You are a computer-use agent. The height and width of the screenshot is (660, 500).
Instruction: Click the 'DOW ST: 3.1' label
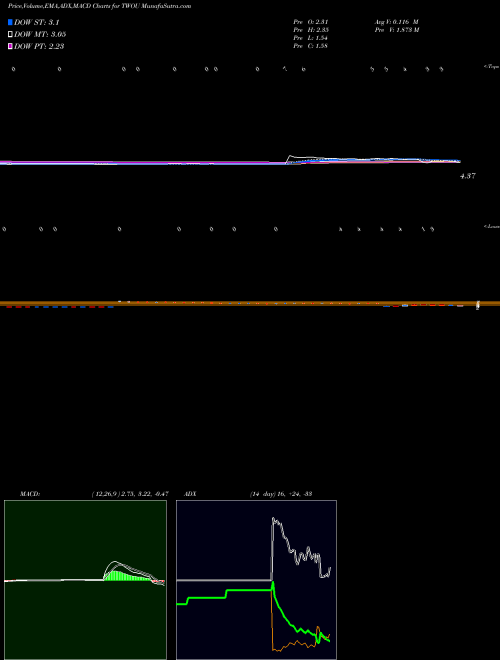(x=39, y=23)
